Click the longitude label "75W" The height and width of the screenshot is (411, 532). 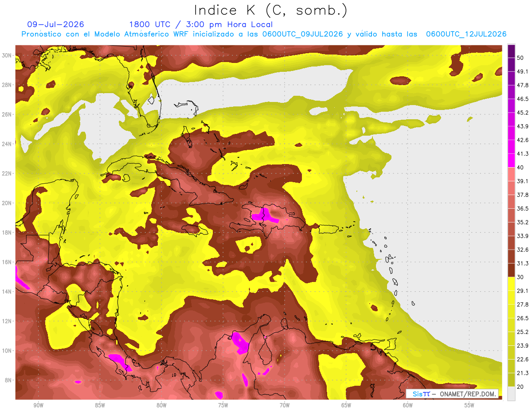click(x=223, y=406)
